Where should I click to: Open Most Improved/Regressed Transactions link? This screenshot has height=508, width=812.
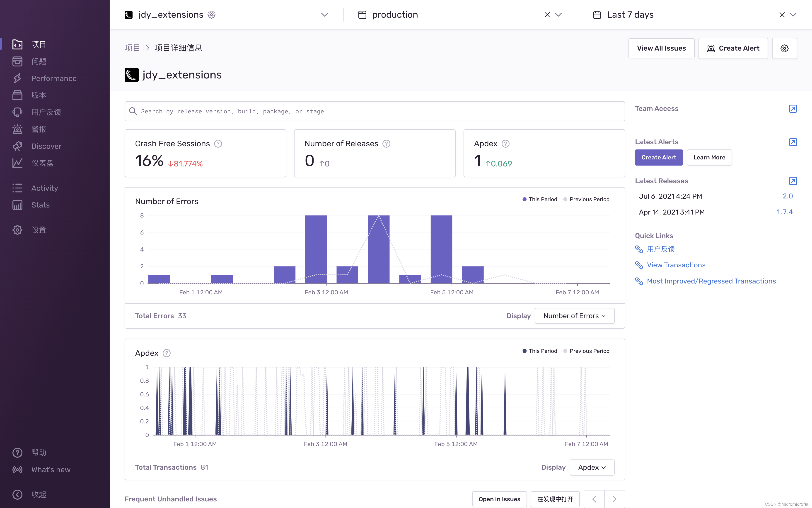click(711, 281)
